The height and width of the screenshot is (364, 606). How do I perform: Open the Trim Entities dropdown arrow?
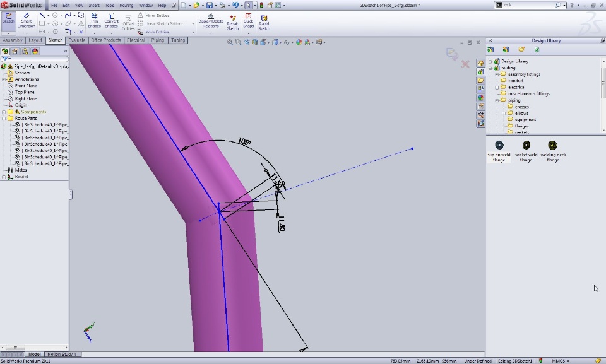(x=94, y=33)
